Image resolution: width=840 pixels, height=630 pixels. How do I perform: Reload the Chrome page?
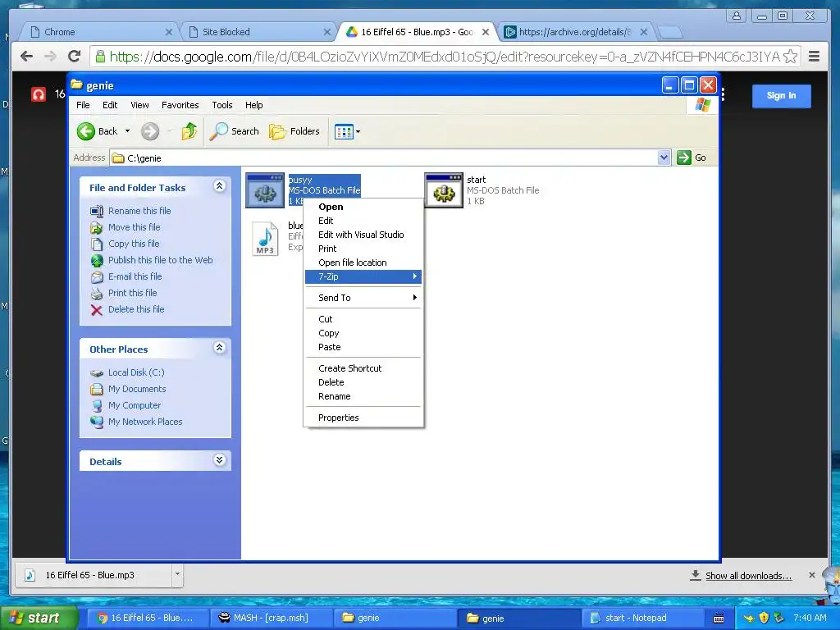(74, 56)
